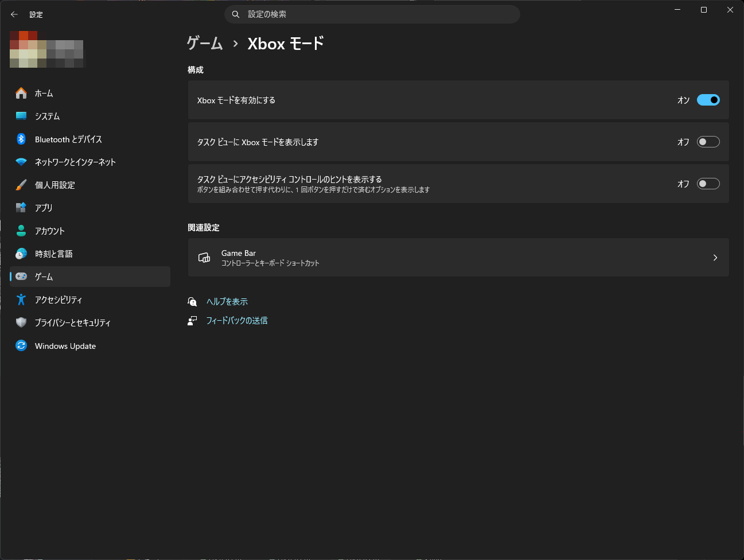
Task: Click the ボタンを組み合わせて押す代わりに description text
Action: click(x=313, y=189)
